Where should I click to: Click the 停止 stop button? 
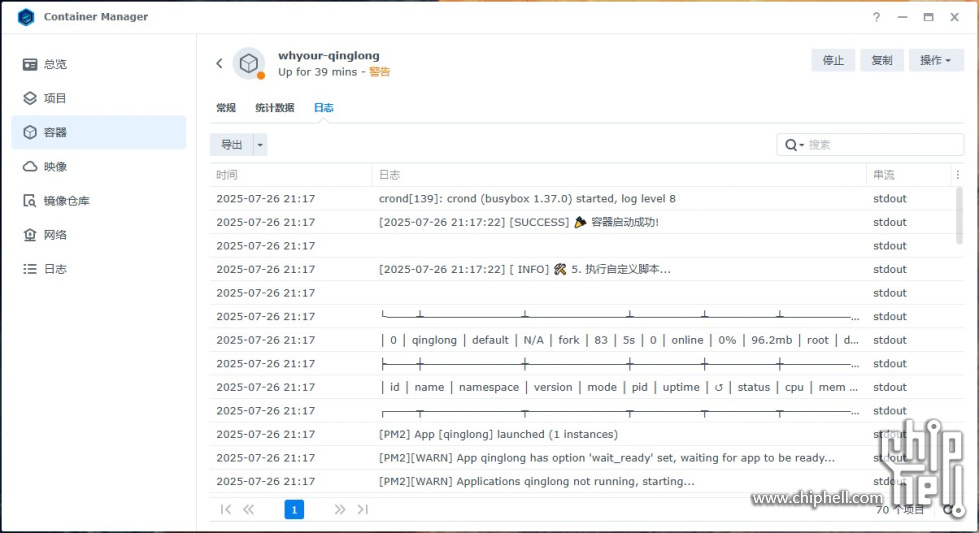(833, 60)
